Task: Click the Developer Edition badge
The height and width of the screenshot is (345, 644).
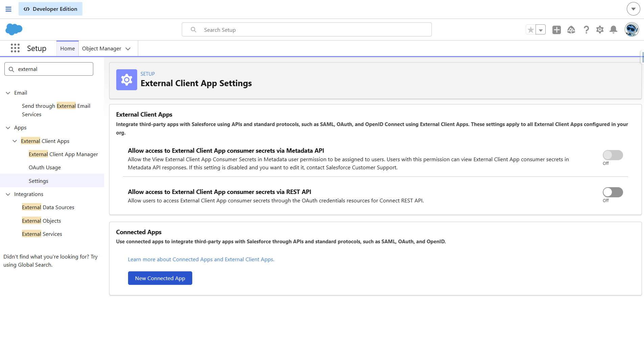Action: (x=50, y=9)
